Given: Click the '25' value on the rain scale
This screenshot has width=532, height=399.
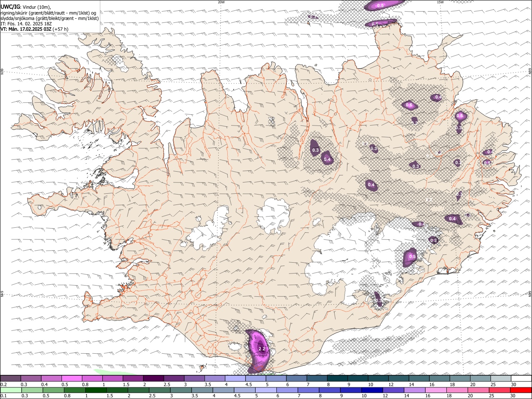Looking at the screenshot, I should 492,396.
